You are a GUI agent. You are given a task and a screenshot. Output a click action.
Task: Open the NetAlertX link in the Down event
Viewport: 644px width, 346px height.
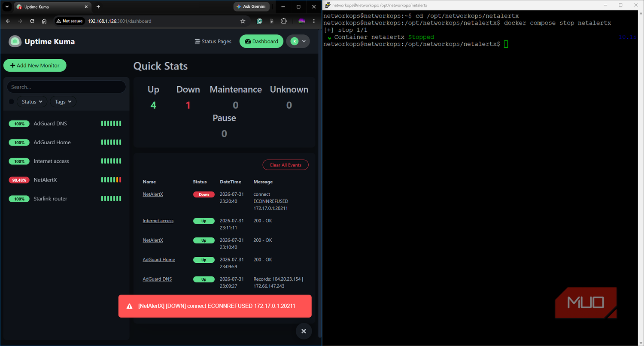[153, 194]
